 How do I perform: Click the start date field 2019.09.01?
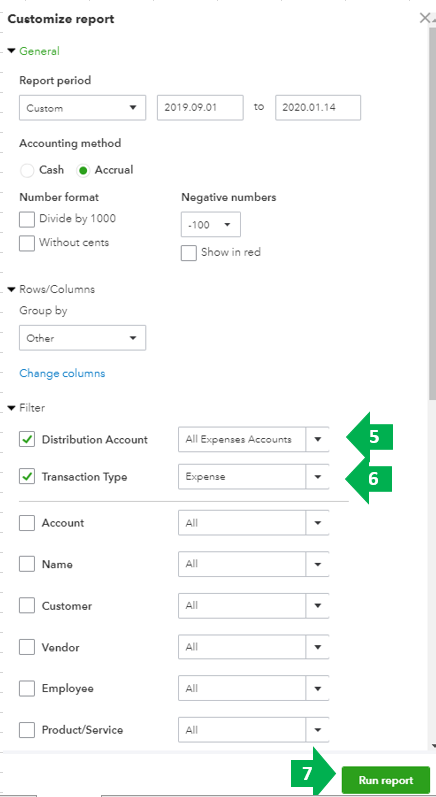200,108
